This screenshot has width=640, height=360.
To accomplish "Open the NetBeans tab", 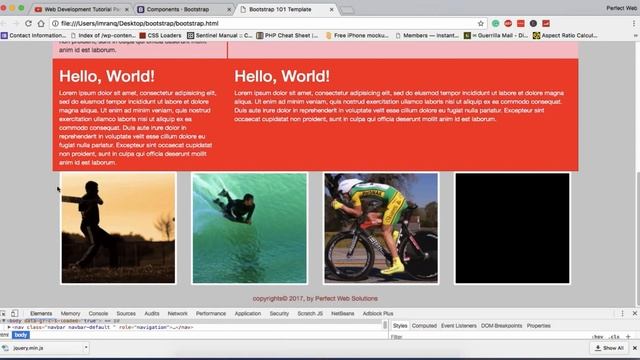I will point(343,313).
